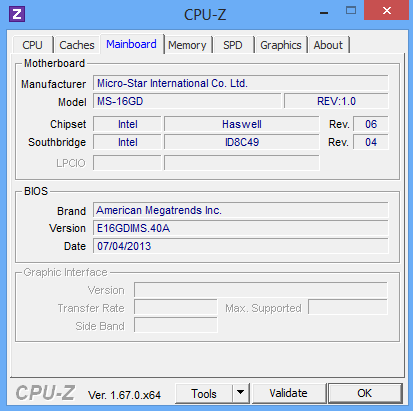
Task: Open the Caches tab
Action: click(77, 45)
